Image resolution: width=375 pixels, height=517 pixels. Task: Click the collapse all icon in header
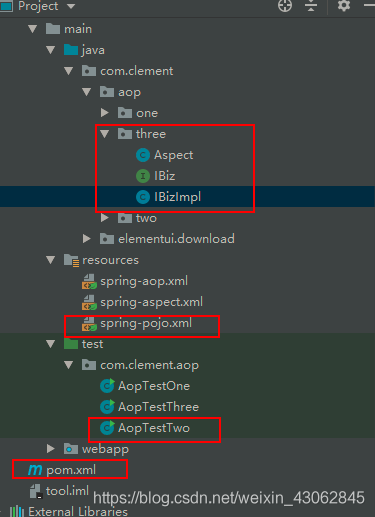pyautogui.click(x=311, y=6)
